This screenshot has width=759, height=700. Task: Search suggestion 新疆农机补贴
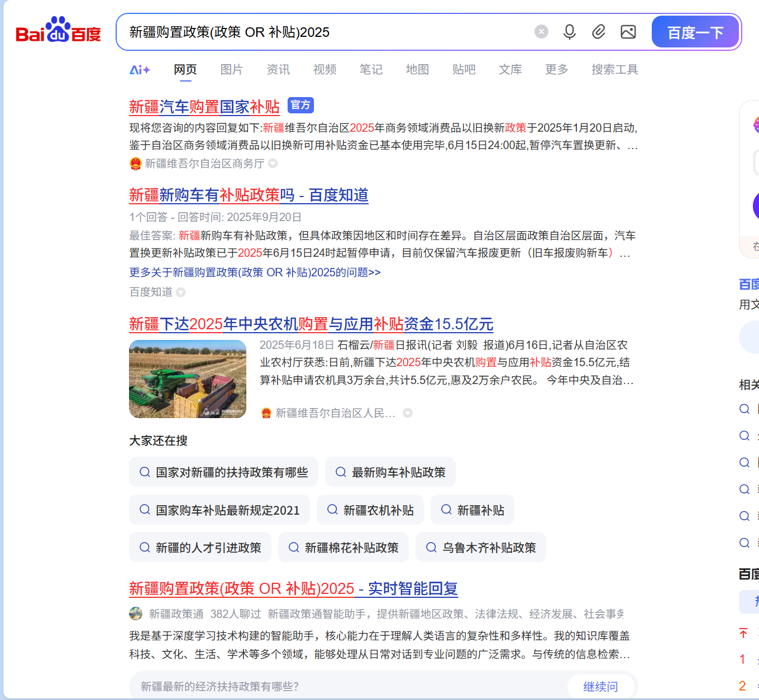(x=370, y=510)
